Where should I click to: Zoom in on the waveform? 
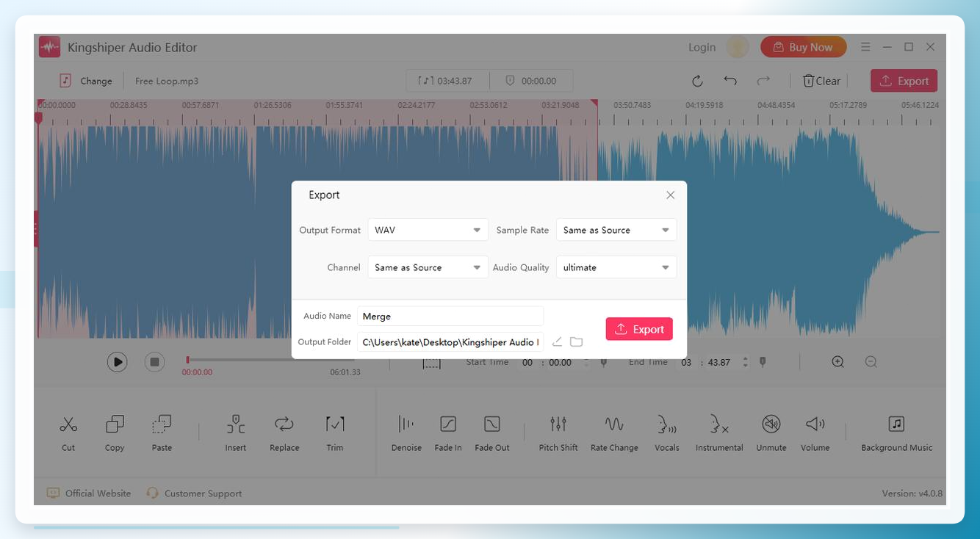click(x=837, y=361)
